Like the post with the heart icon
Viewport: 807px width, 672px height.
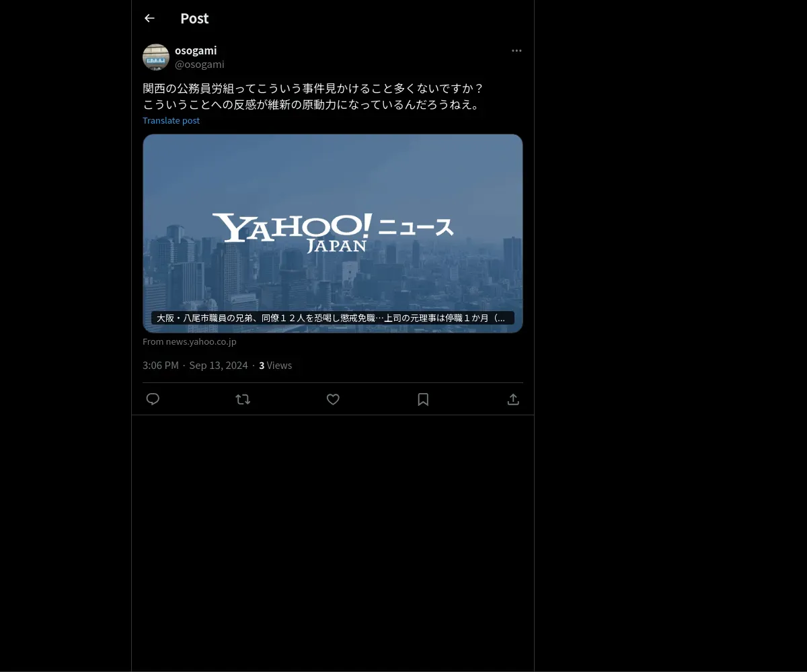[333, 399]
